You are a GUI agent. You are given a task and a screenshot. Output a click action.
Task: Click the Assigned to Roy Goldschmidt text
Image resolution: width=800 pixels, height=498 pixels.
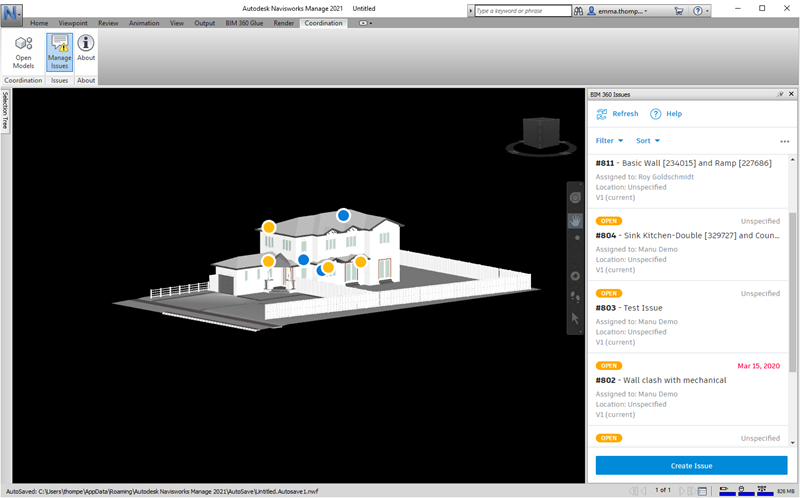coord(644,177)
